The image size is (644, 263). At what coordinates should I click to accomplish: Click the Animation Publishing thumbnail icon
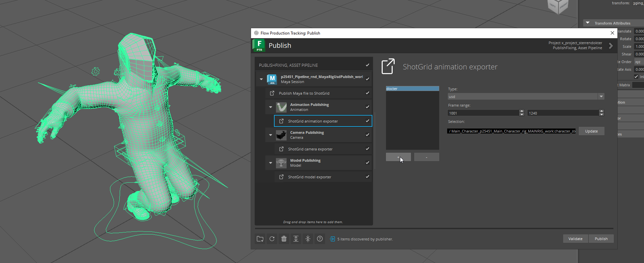[281, 107]
